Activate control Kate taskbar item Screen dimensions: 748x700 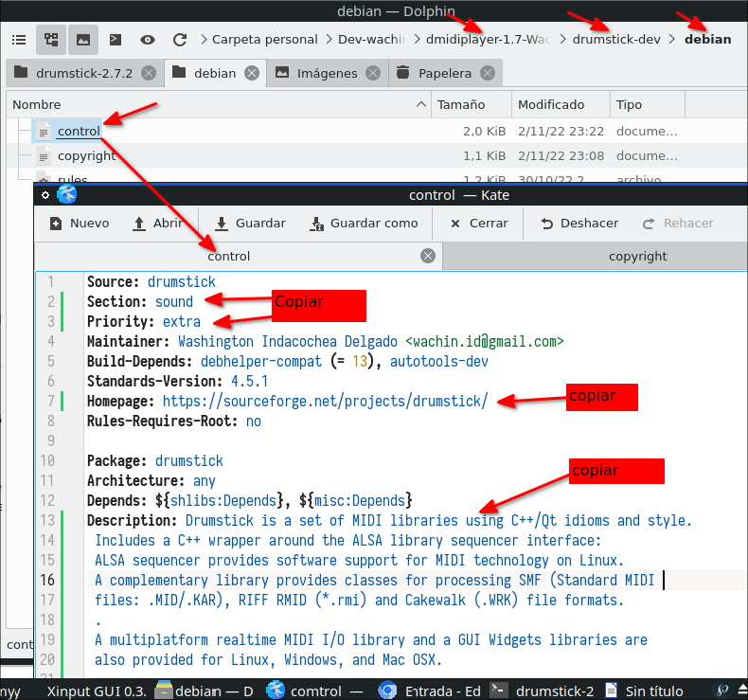pyautogui.click(x=315, y=691)
